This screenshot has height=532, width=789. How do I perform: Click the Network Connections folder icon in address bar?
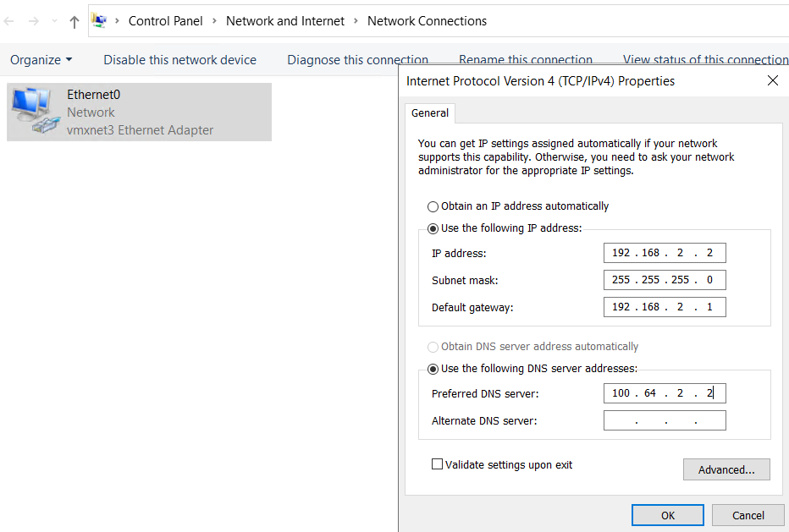(99, 20)
